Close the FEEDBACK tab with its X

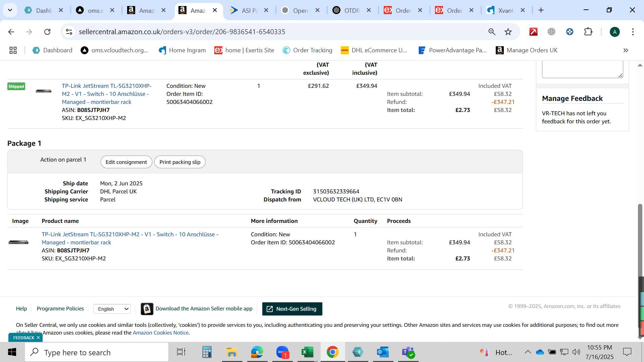pos(38,338)
